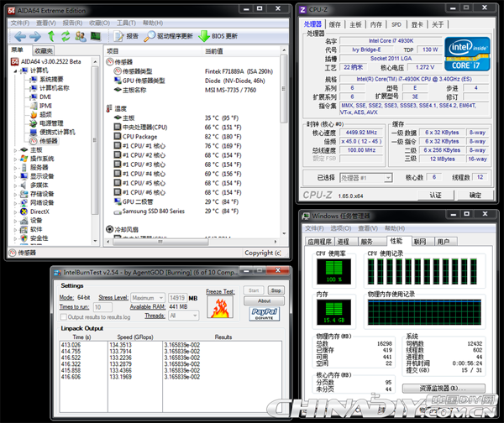Open the Threads dropdown

[184, 316]
